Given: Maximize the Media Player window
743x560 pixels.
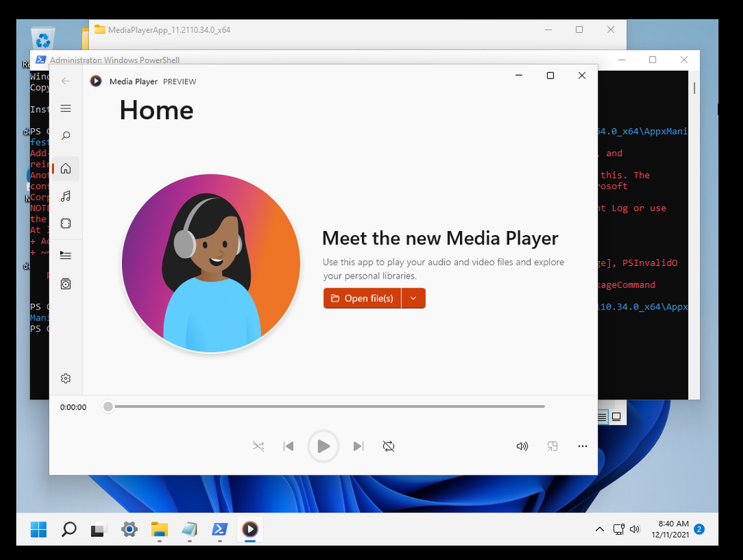Looking at the screenshot, I should 550,76.
